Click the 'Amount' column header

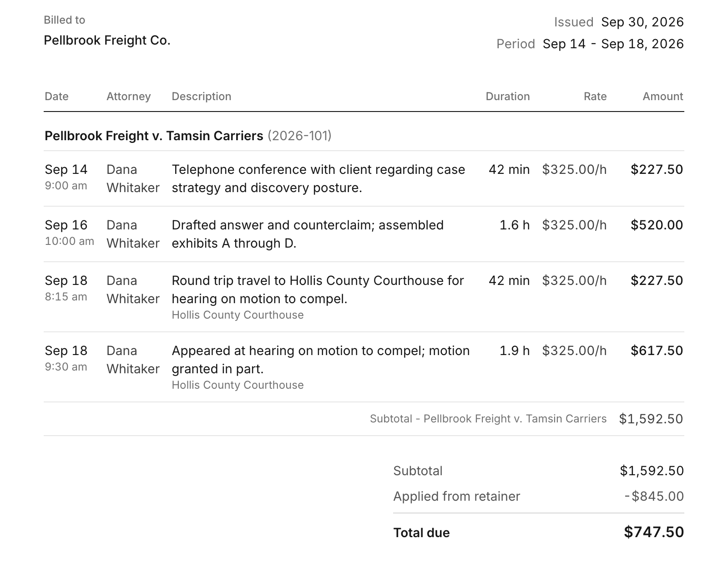click(663, 97)
